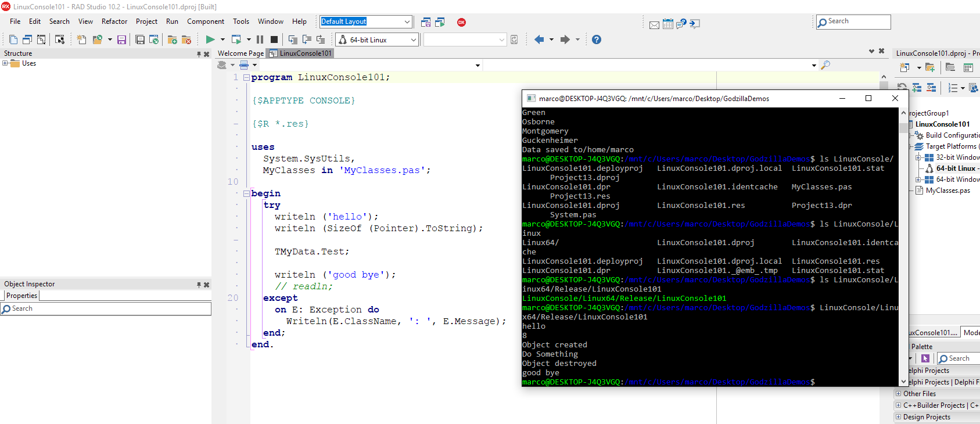
Task: Pin the Structure panel
Action: [199, 54]
